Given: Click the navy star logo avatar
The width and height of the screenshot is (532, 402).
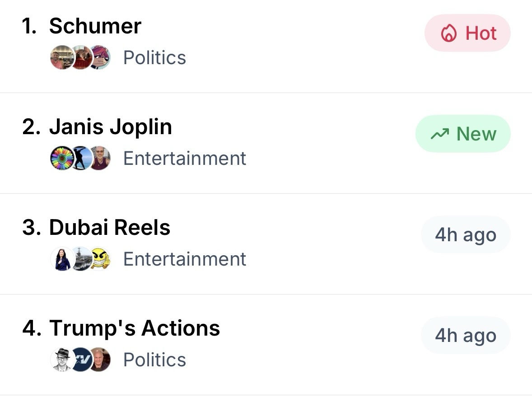Looking at the screenshot, I should click(81, 360).
